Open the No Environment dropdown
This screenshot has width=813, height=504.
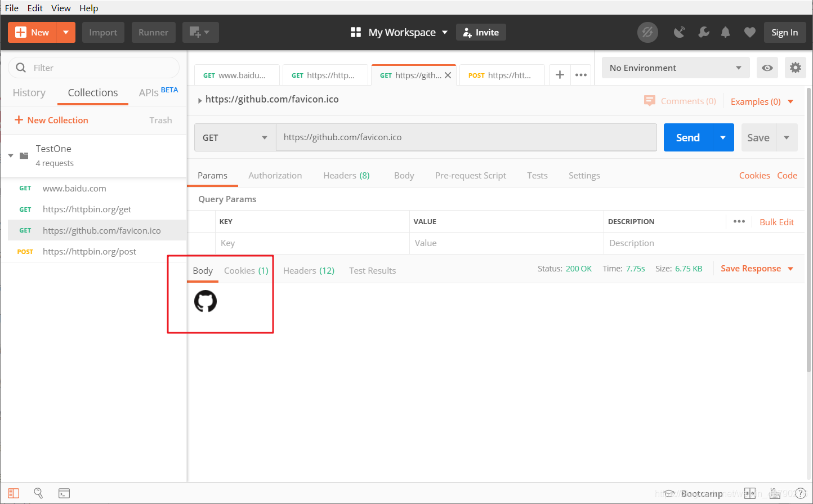point(676,68)
